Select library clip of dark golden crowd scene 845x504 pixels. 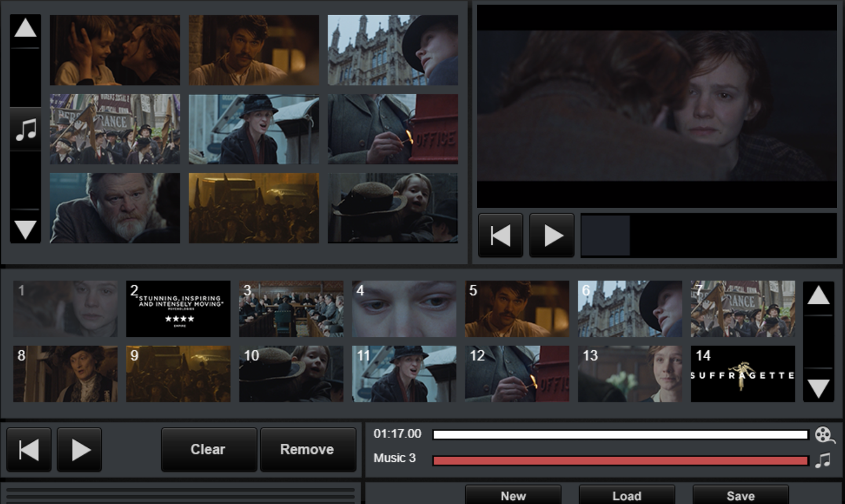(x=254, y=208)
